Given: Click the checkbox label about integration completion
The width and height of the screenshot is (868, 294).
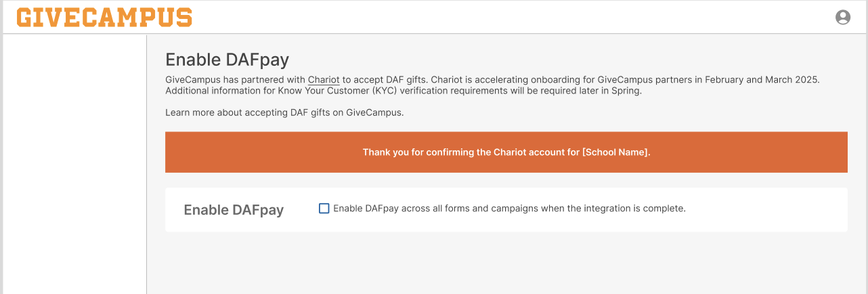Looking at the screenshot, I should point(509,209).
